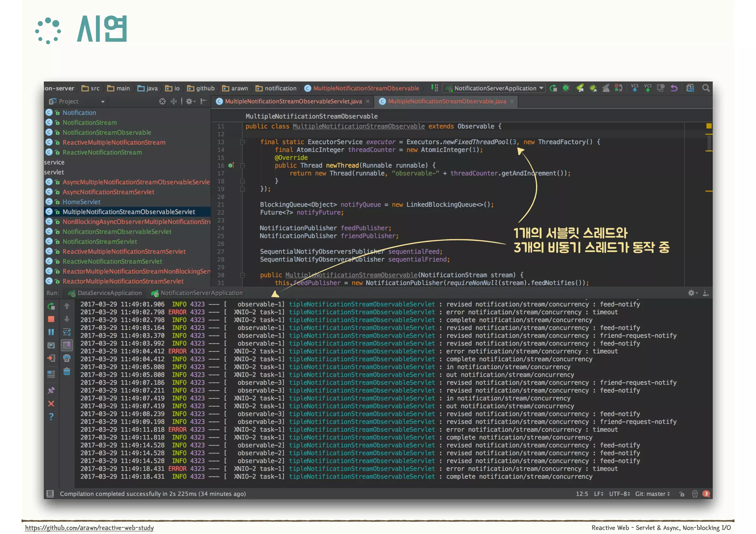The image size is (756, 534).
Task: Click the Search Everywhere magnifier icon
Action: 705,88
